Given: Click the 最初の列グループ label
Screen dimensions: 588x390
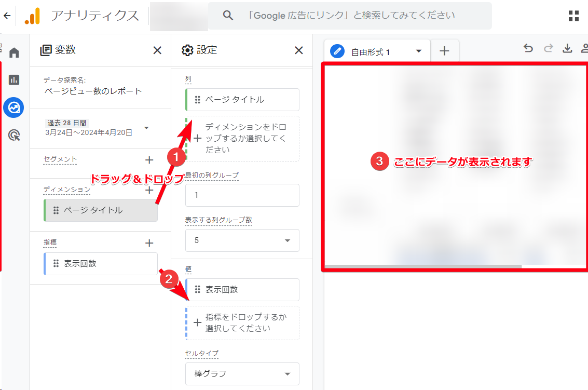Looking at the screenshot, I should 212,176.
